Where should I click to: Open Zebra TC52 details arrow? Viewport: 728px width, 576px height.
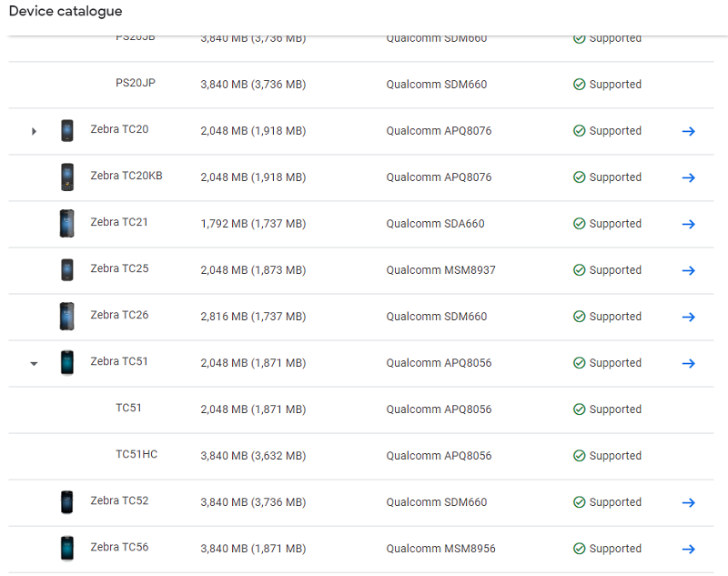click(x=688, y=502)
